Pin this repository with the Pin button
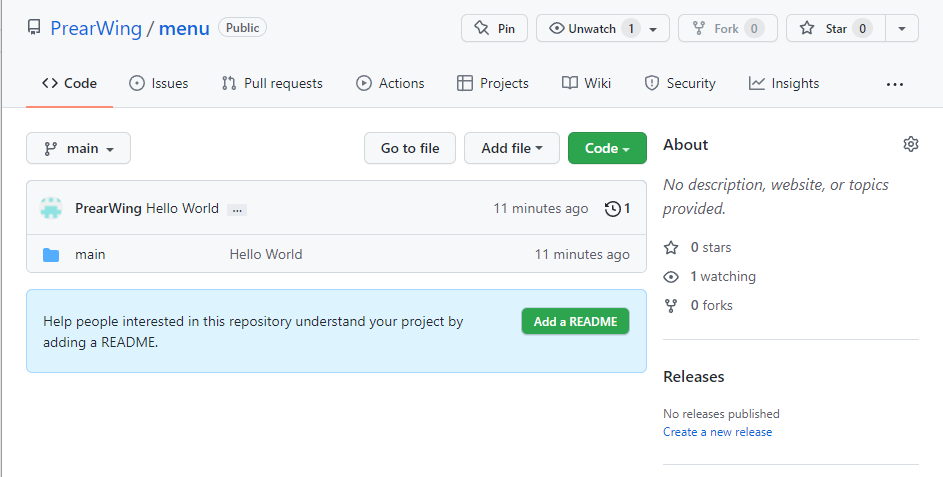943x477 pixels. click(x=494, y=28)
